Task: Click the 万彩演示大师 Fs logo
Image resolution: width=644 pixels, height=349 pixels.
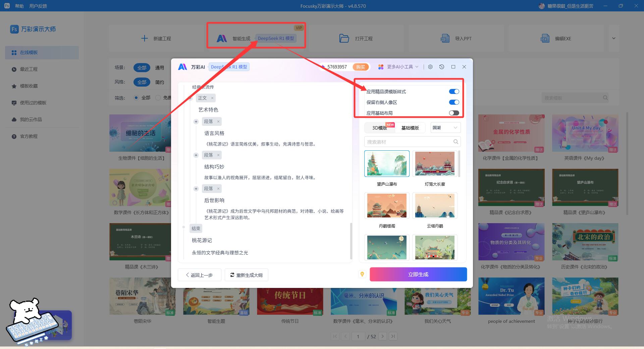Action: [x=14, y=29]
